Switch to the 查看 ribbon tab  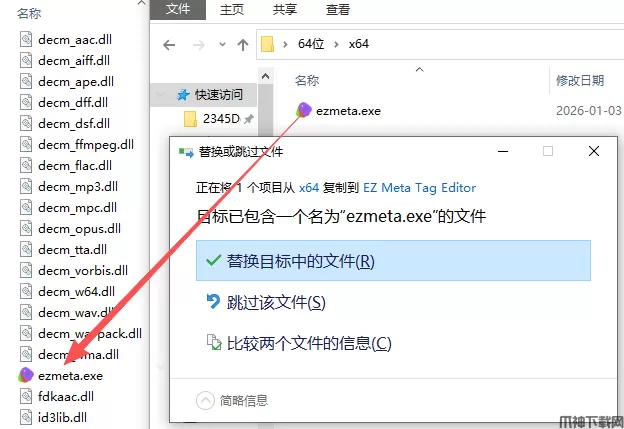click(x=337, y=9)
